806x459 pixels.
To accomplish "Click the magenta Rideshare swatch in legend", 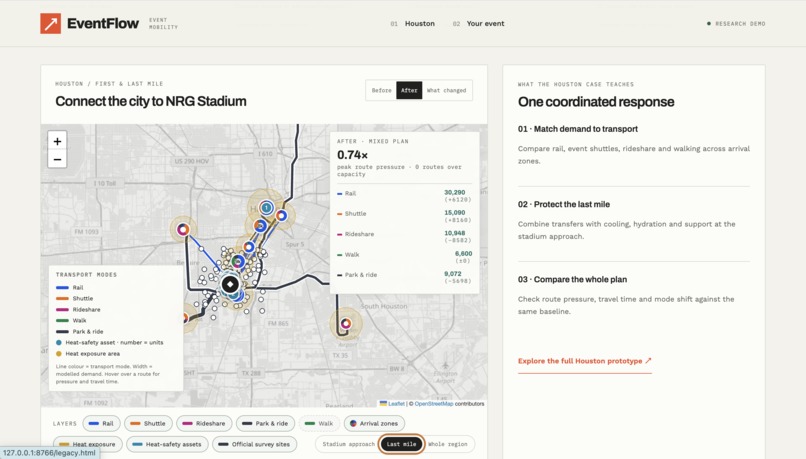I will click(x=62, y=309).
